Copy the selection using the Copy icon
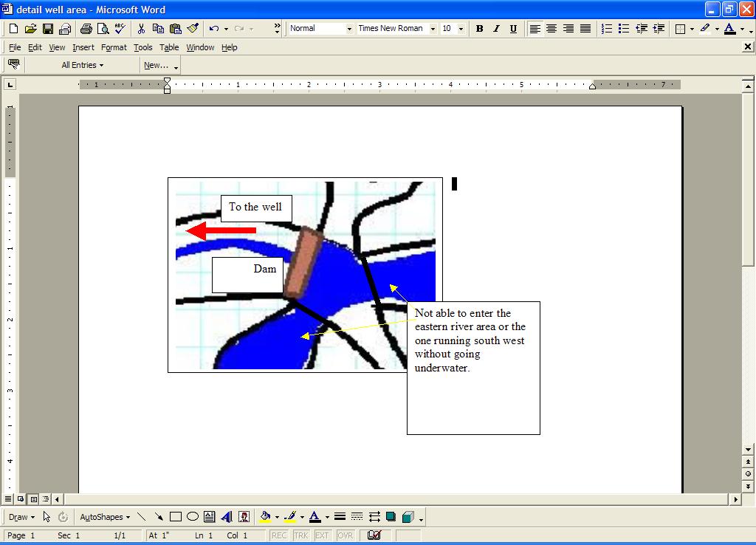 click(x=158, y=29)
